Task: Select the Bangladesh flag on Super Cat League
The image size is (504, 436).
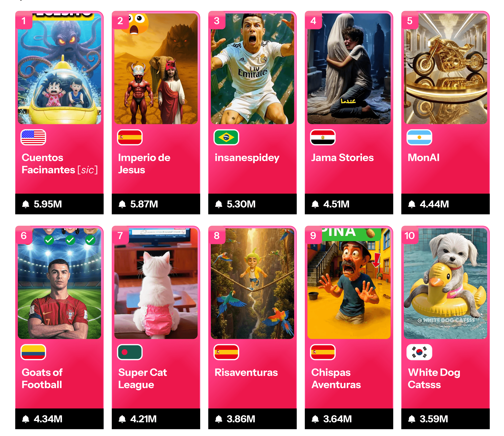Action: (130, 352)
